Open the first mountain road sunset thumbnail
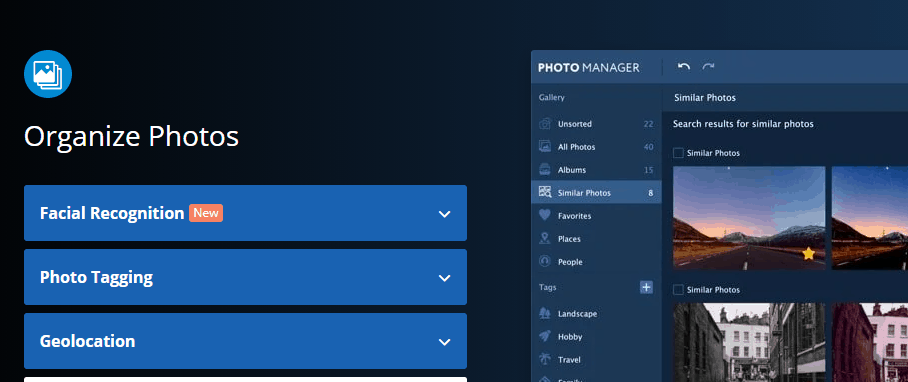This screenshot has height=382, width=908. pos(749,218)
